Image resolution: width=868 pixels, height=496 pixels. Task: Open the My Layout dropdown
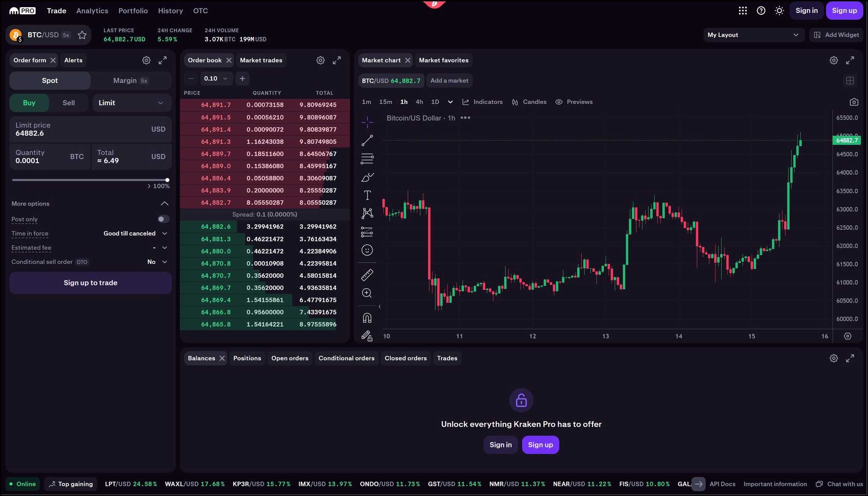coord(754,35)
